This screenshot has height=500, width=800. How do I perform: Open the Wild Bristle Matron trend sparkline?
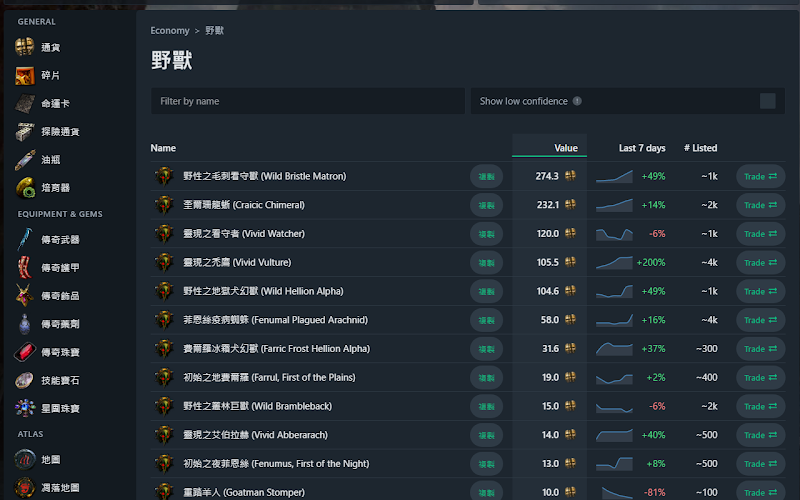[x=614, y=176]
